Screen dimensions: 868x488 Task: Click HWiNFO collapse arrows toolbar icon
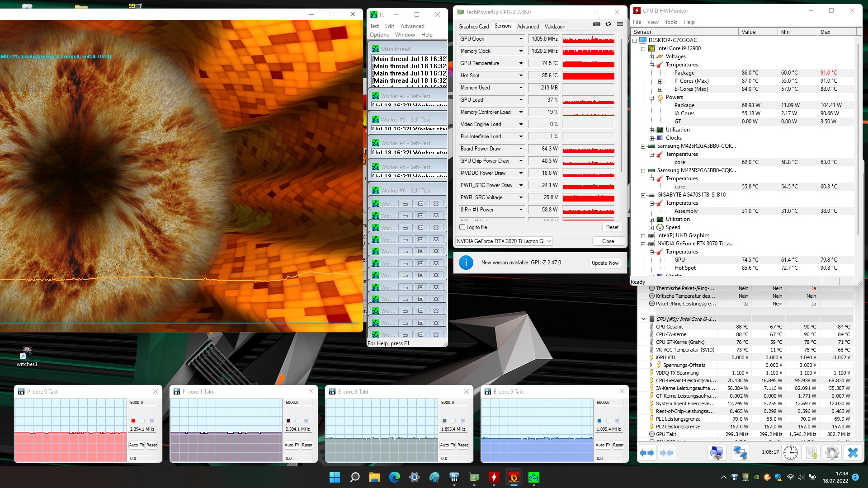pyautogui.click(x=666, y=453)
